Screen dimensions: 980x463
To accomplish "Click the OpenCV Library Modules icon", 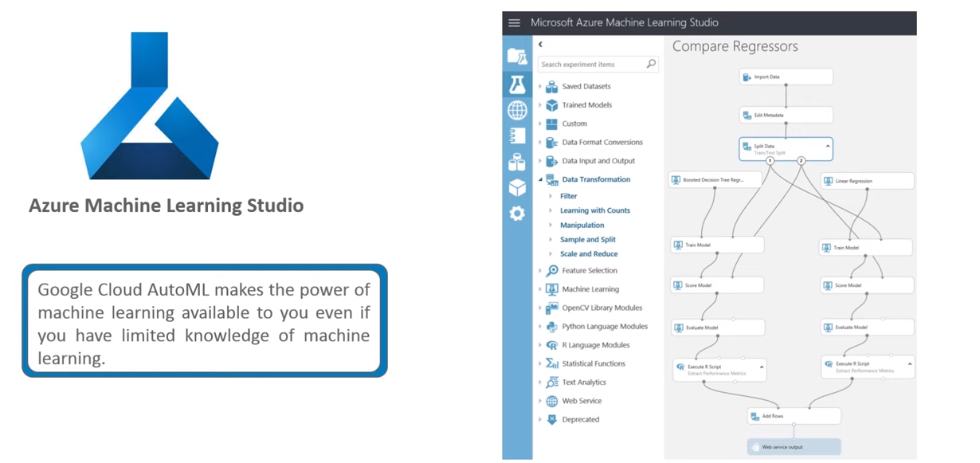I will pyautogui.click(x=551, y=308).
